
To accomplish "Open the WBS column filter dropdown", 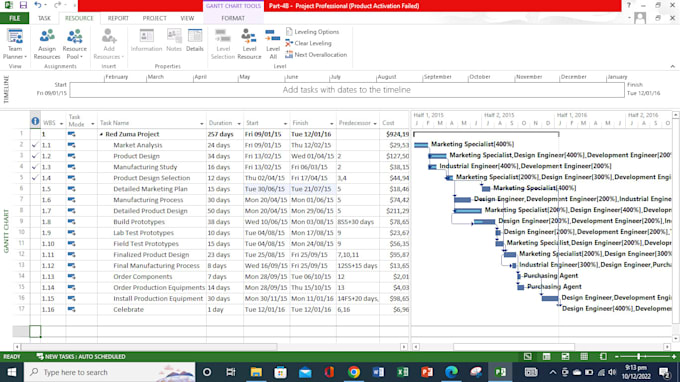I will coord(61,124).
